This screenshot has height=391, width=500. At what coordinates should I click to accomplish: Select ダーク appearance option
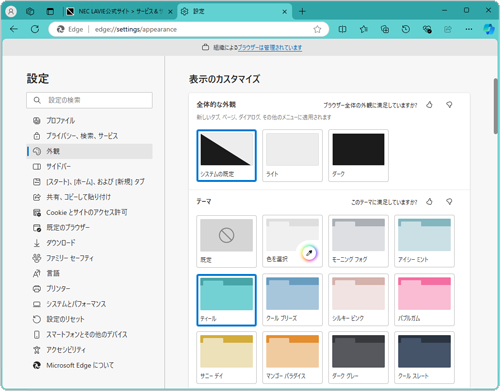coord(358,156)
